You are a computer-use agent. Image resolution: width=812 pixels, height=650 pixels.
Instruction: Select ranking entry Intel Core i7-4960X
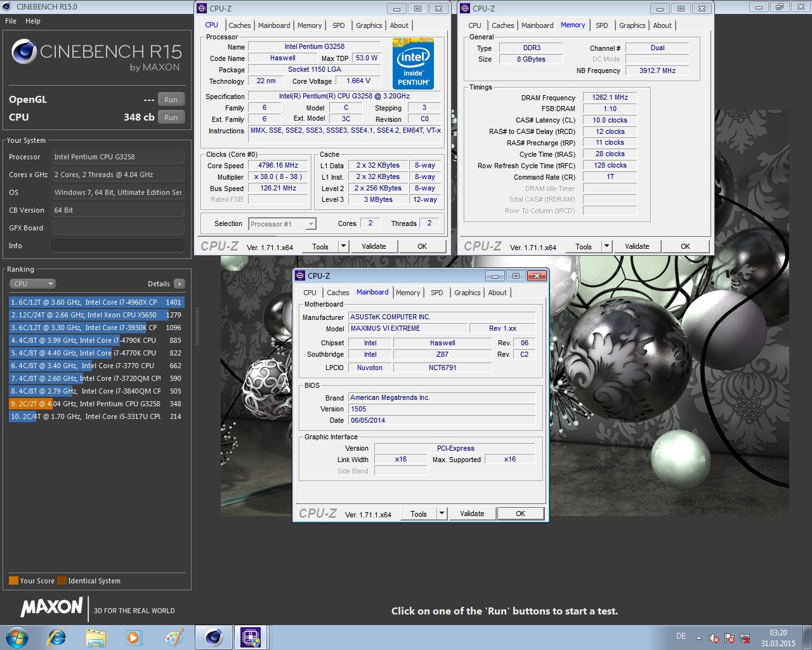[96, 302]
